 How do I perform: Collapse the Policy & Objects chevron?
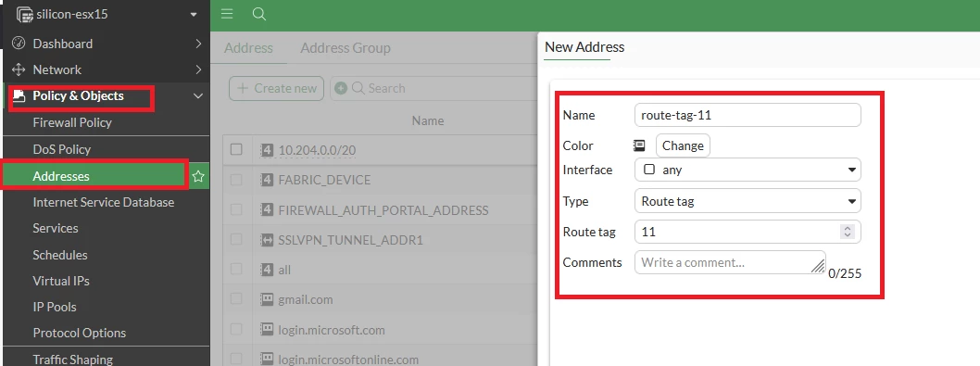[x=198, y=95]
